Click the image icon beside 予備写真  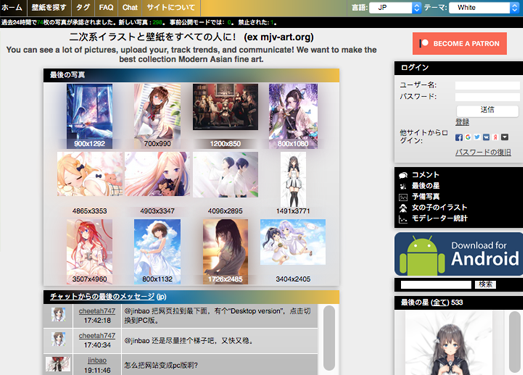pyautogui.click(x=403, y=197)
